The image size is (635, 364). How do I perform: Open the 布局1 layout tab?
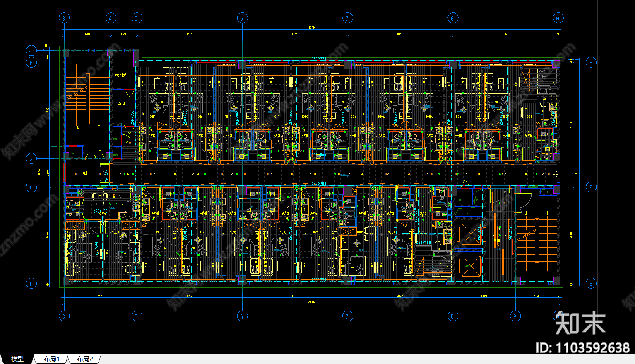click(x=52, y=359)
